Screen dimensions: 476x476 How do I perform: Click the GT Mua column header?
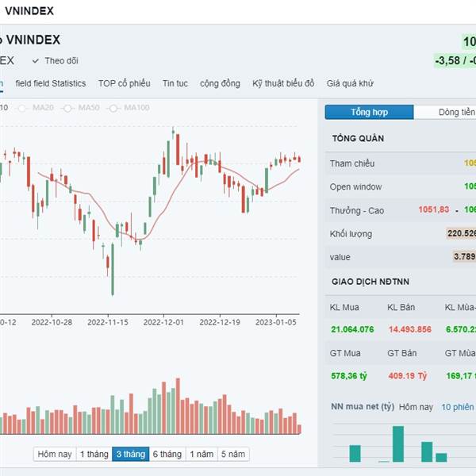pos(345,353)
